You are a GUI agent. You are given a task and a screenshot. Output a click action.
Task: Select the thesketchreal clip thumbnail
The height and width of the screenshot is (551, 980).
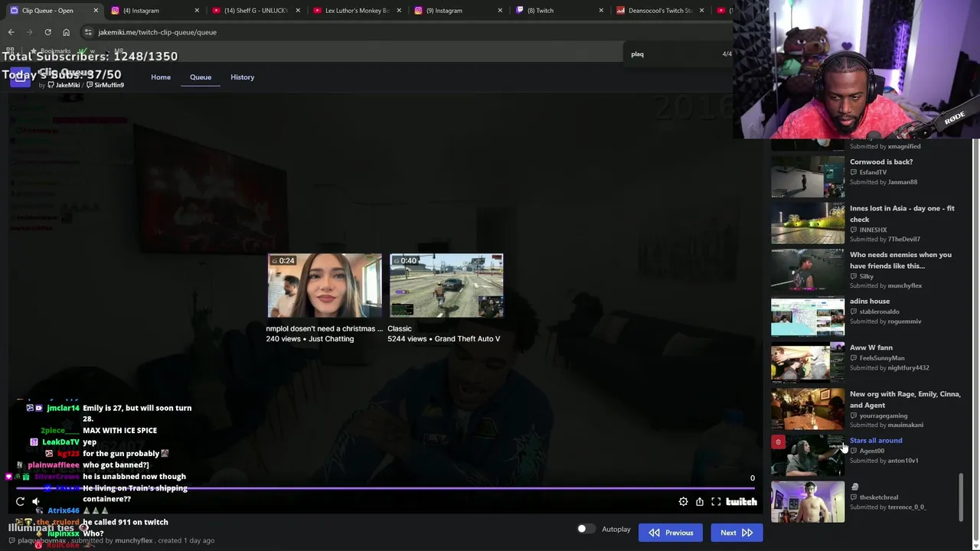[x=808, y=502]
